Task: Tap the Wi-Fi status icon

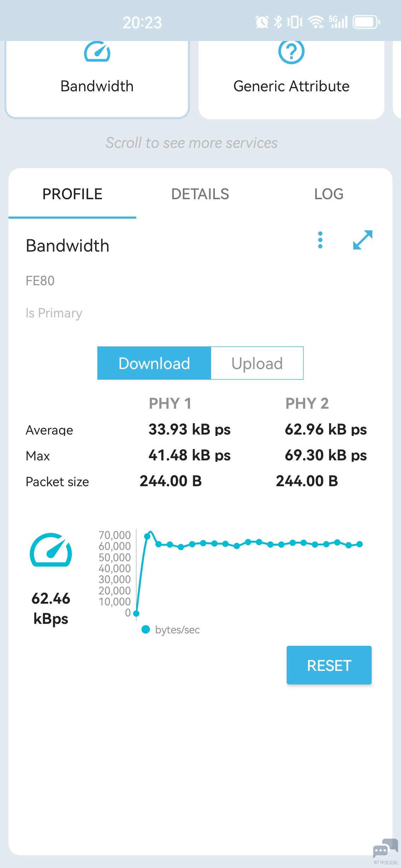Action: pyautogui.click(x=316, y=22)
